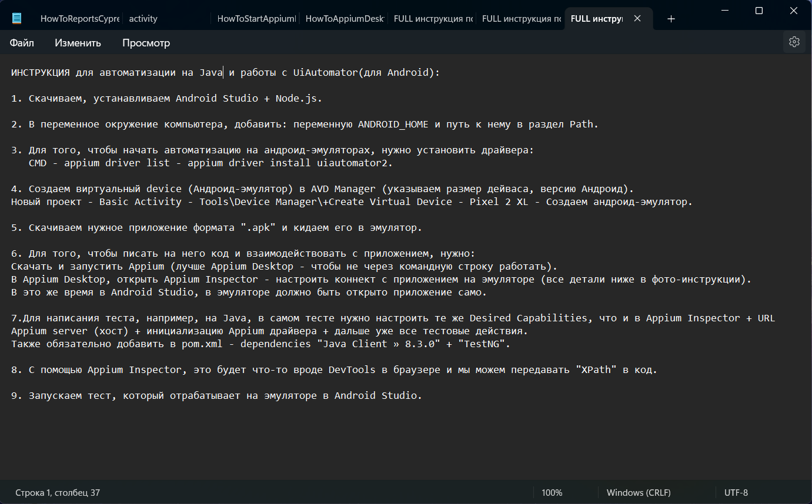Close the active tab with its X
The width and height of the screenshot is (812, 504).
coord(637,19)
